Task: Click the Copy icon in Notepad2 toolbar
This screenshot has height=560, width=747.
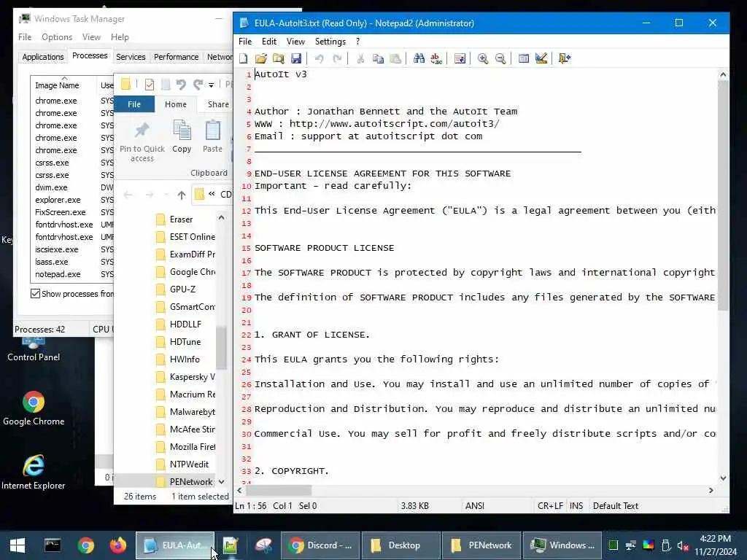Action: 378,58
